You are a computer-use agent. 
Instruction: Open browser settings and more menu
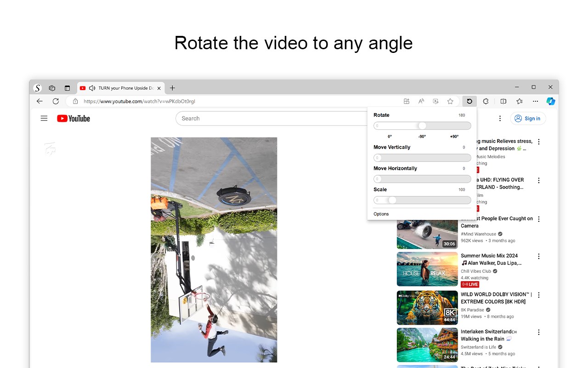[536, 101]
